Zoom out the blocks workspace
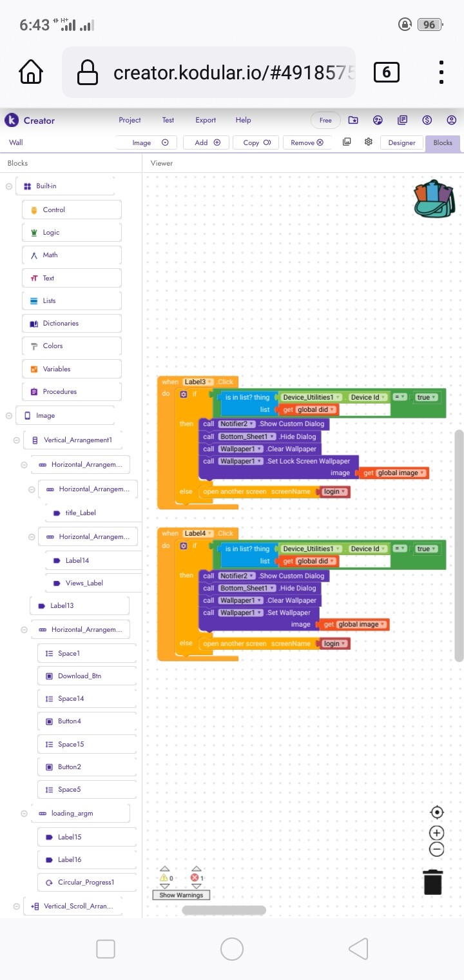464x980 pixels. [x=436, y=849]
